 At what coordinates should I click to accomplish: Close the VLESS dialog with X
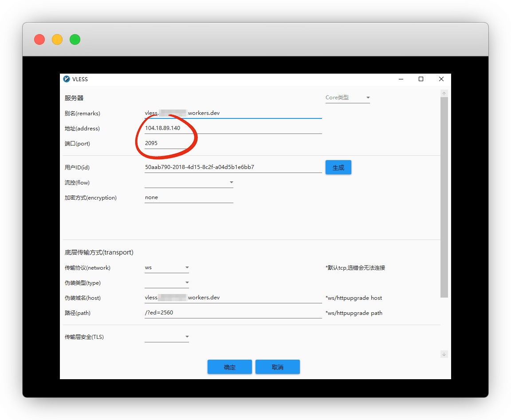pyautogui.click(x=441, y=79)
